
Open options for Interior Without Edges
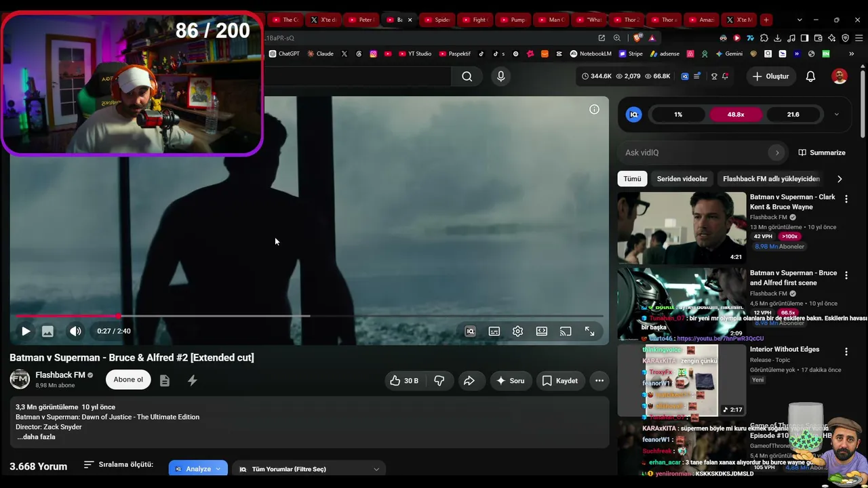846,352
